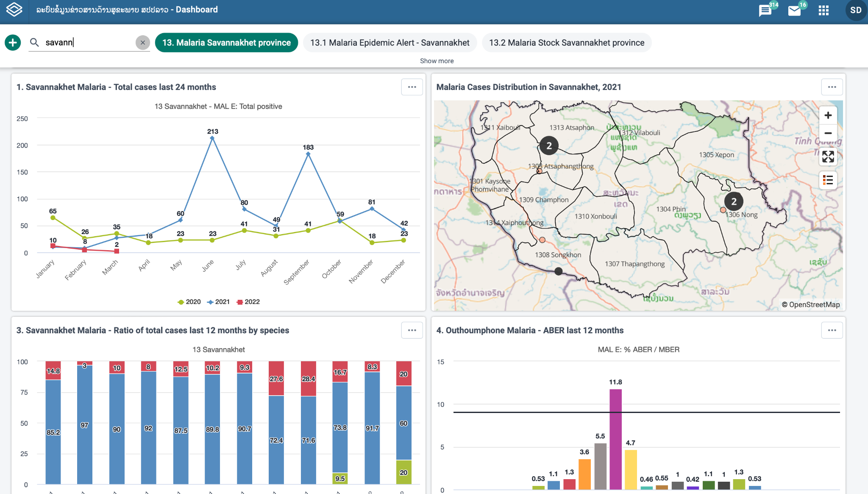Open the SD user profile avatar
Viewport: 868px width, 494px height.
[855, 10]
